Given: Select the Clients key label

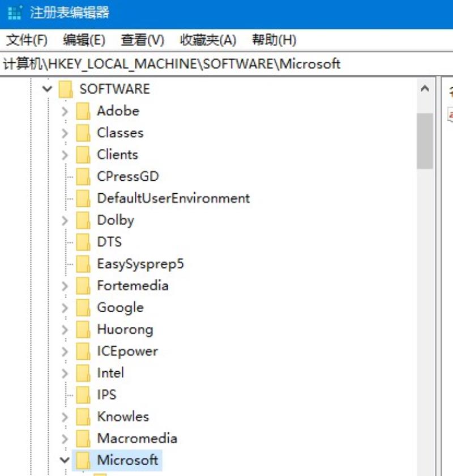Looking at the screenshot, I should (117, 155).
